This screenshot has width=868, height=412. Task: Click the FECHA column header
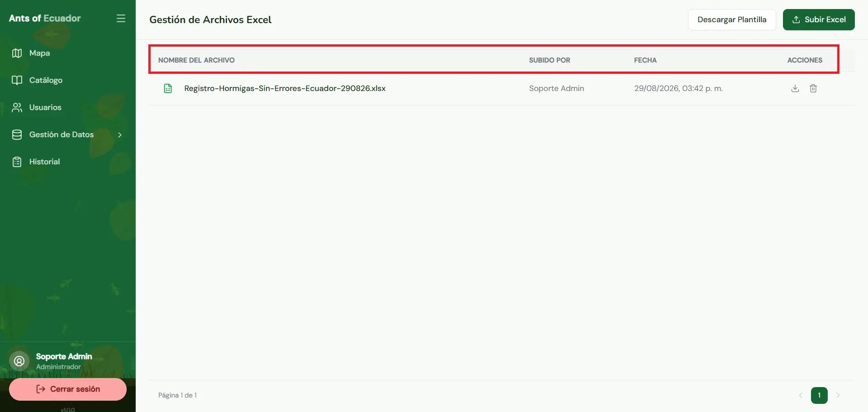pos(645,60)
